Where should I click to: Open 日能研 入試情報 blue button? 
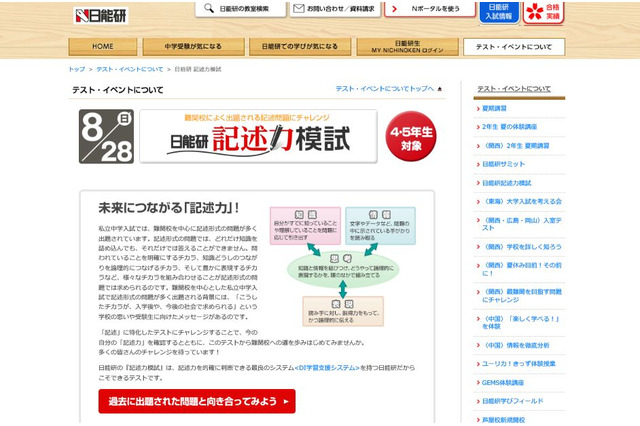coord(498,11)
